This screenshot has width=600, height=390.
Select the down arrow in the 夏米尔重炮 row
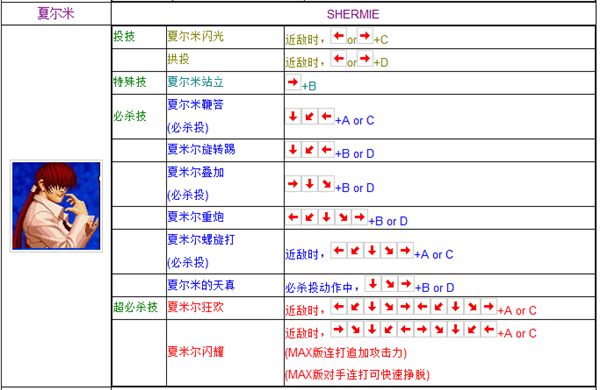point(326,217)
